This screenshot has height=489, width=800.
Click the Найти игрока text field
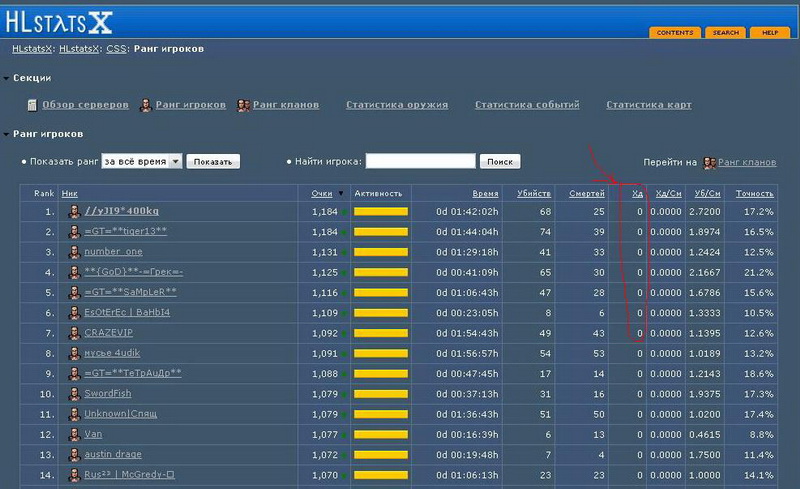(420, 161)
